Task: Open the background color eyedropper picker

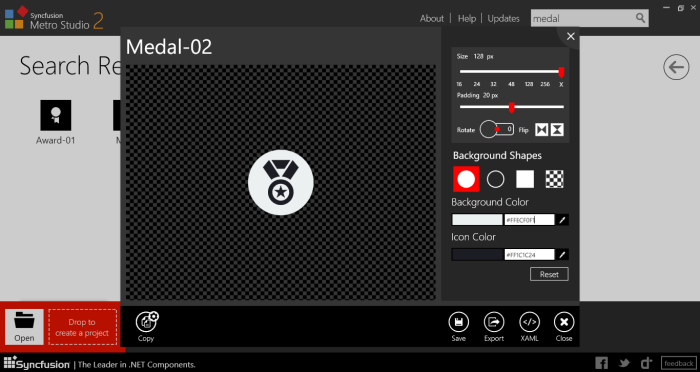Action: (x=562, y=220)
